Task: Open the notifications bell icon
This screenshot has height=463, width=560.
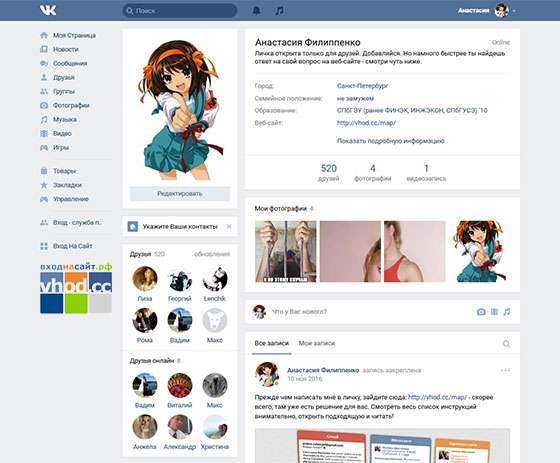Action: tap(256, 11)
